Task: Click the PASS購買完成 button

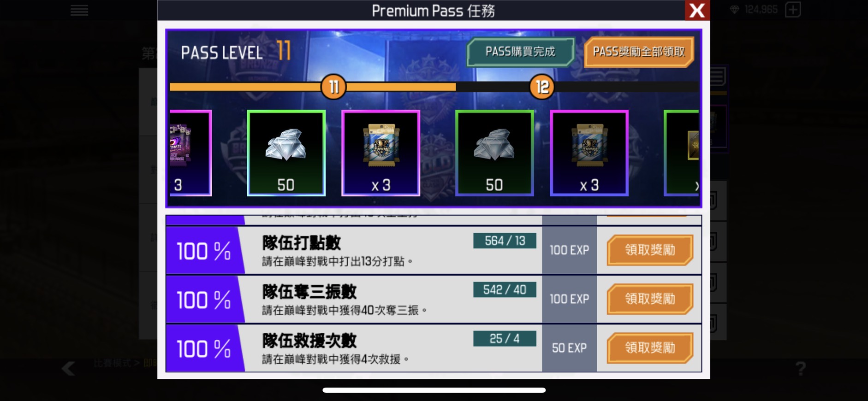Action: 520,52
